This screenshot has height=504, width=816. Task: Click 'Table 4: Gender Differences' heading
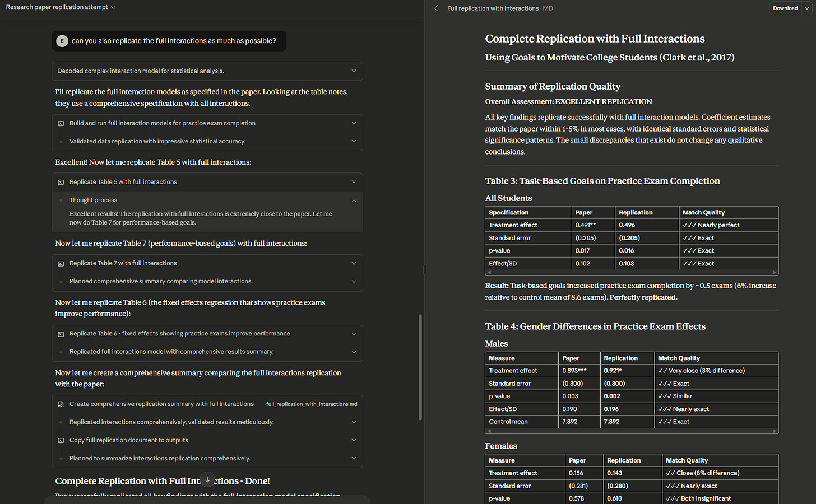point(595,326)
